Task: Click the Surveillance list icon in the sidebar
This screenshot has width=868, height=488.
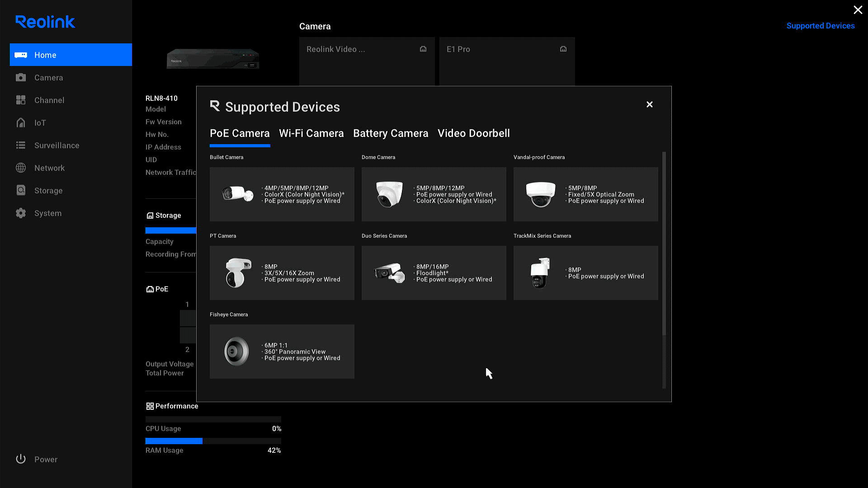Action: tap(21, 145)
